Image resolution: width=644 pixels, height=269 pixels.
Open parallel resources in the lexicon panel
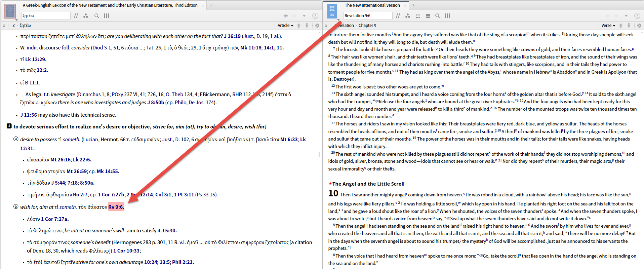76,16
